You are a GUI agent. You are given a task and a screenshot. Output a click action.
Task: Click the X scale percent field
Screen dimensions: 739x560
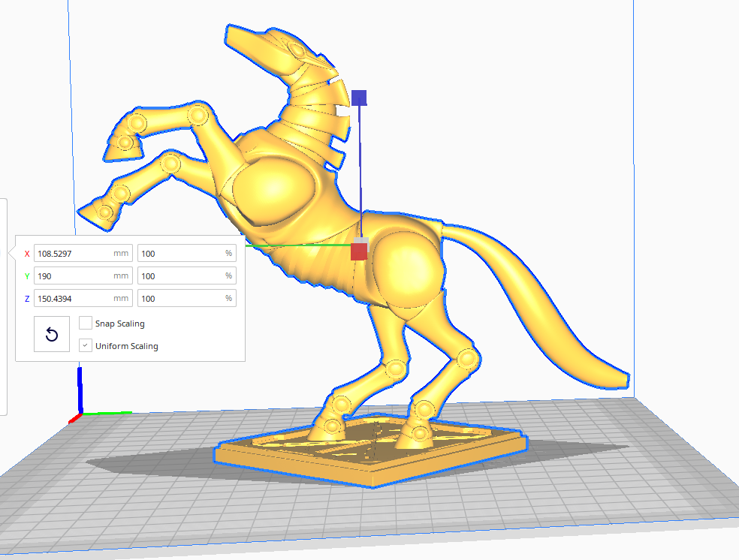187,254
